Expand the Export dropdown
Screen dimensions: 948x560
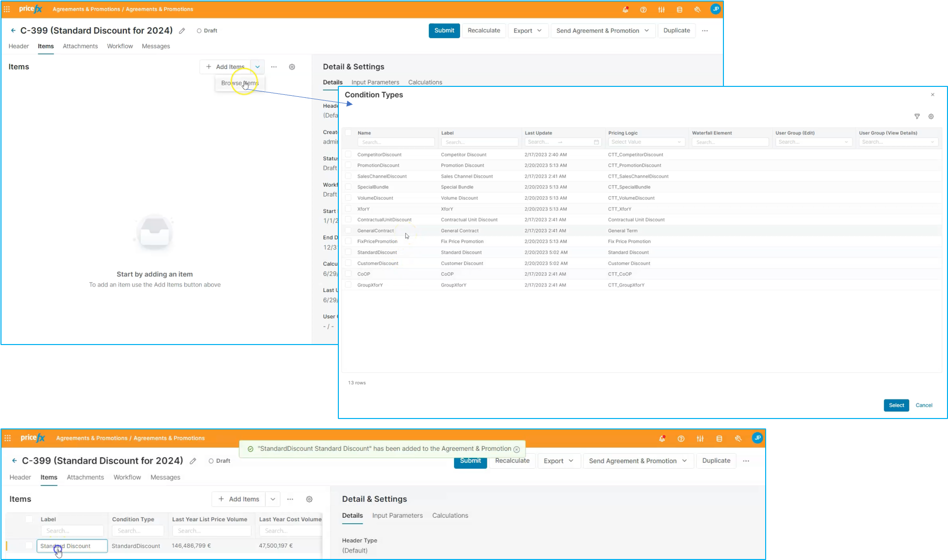click(x=528, y=31)
